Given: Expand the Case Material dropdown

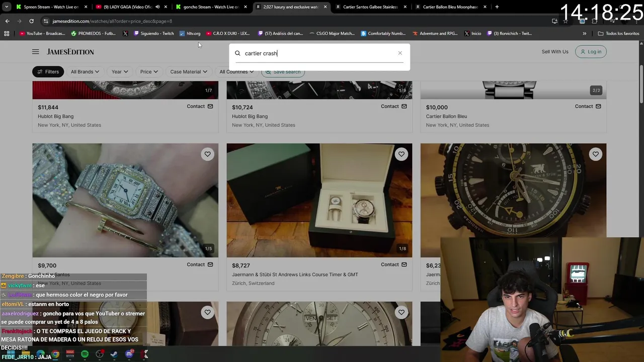Looking at the screenshot, I should [189, 71].
